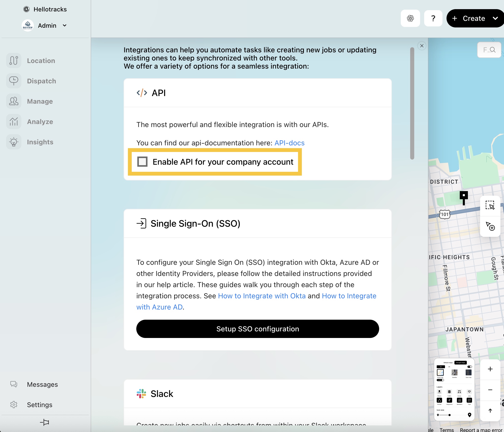Click the pin sidebar icon
Image resolution: width=504 pixels, height=432 pixels.
point(45,422)
